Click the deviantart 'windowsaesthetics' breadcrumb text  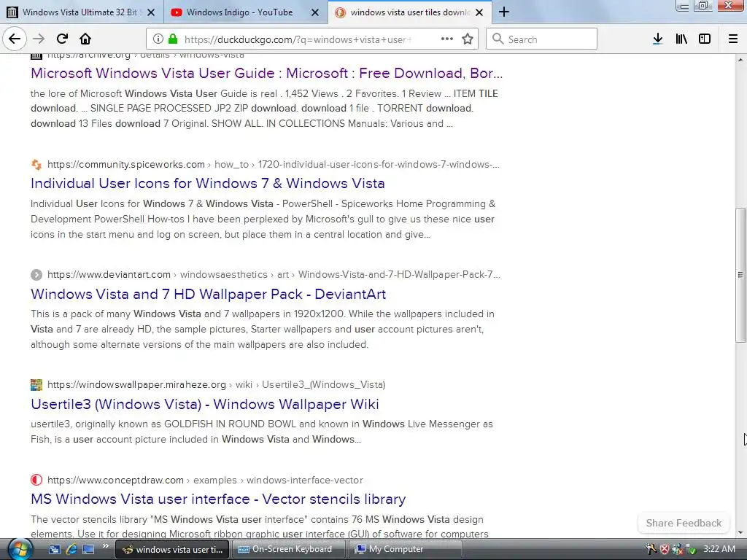tap(223, 275)
